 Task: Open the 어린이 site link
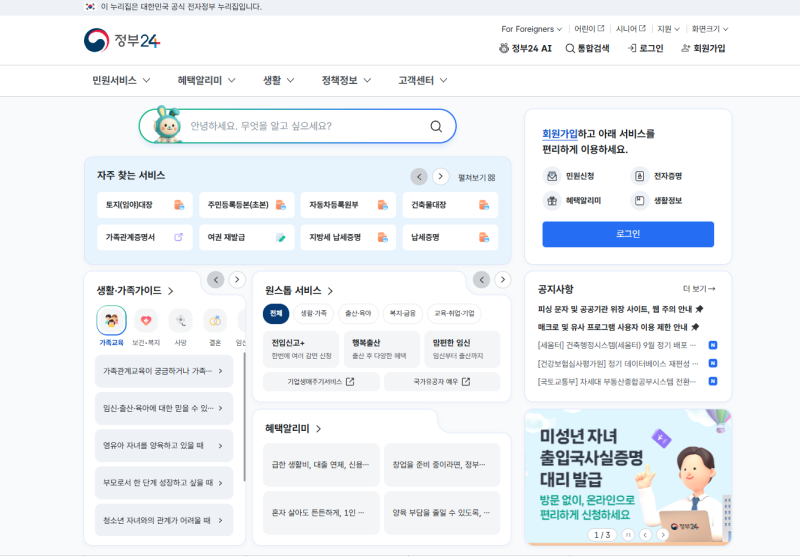tap(589, 29)
